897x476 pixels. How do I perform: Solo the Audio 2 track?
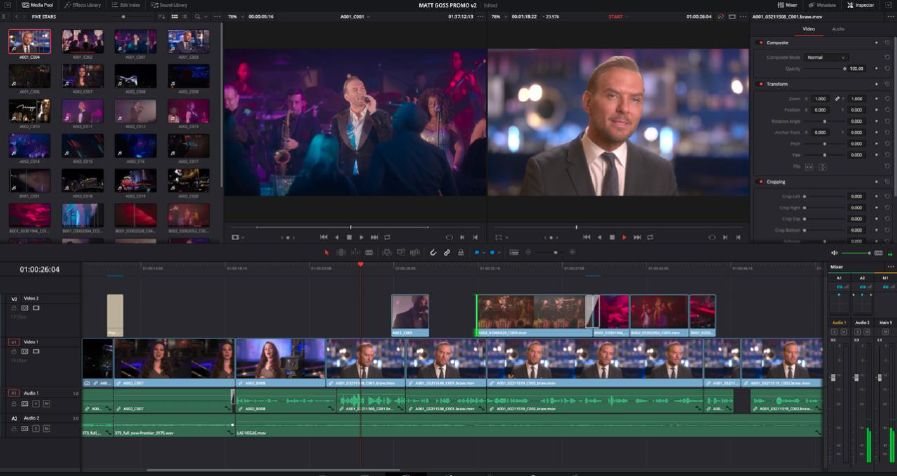click(x=35, y=428)
